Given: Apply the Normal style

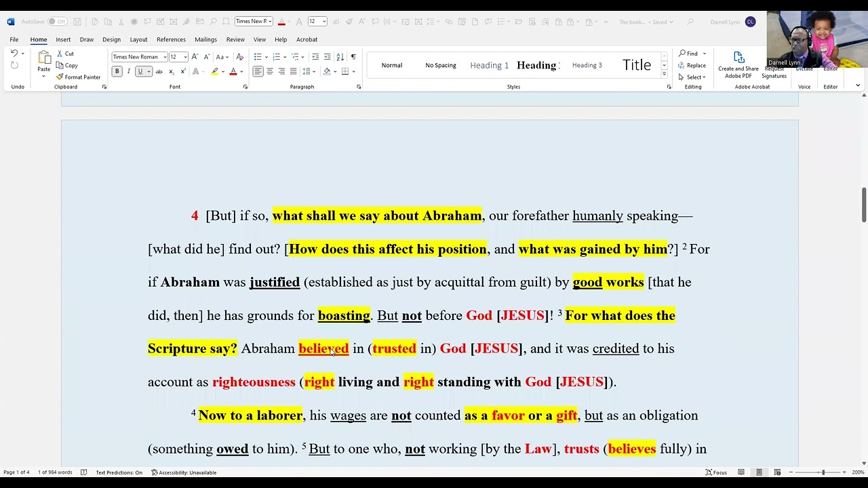Looking at the screenshot, I should point(392,65).
